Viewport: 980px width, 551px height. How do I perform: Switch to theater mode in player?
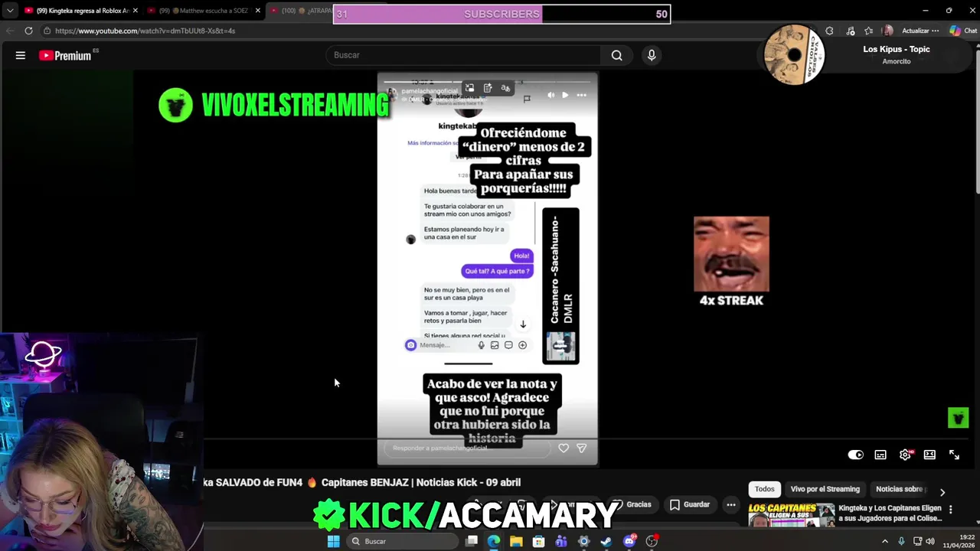(929, 455)
